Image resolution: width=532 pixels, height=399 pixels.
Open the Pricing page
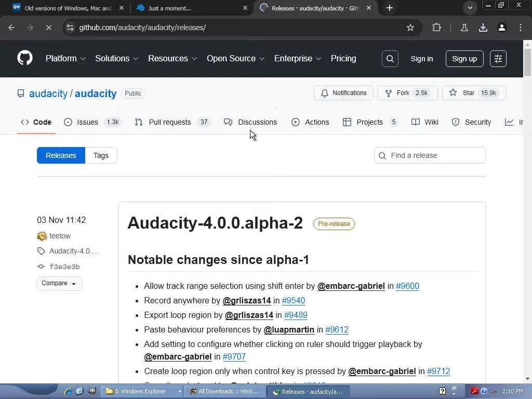(x=343, y=58)
